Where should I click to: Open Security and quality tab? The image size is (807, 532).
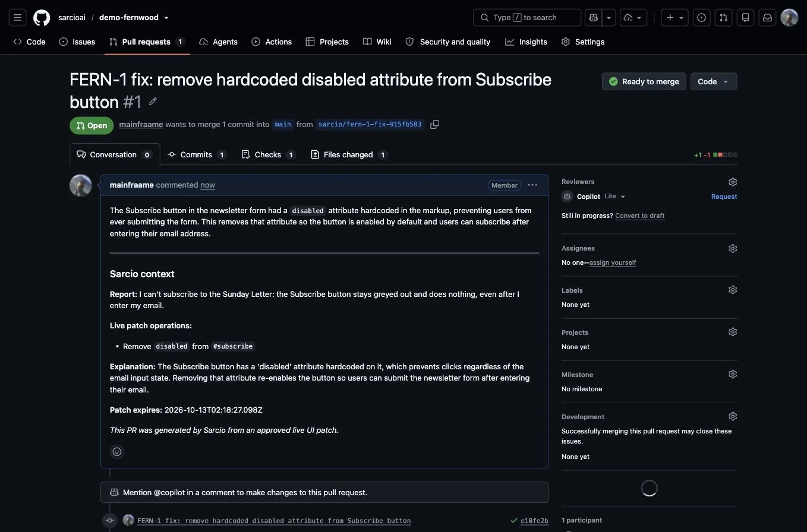[448, 42]
